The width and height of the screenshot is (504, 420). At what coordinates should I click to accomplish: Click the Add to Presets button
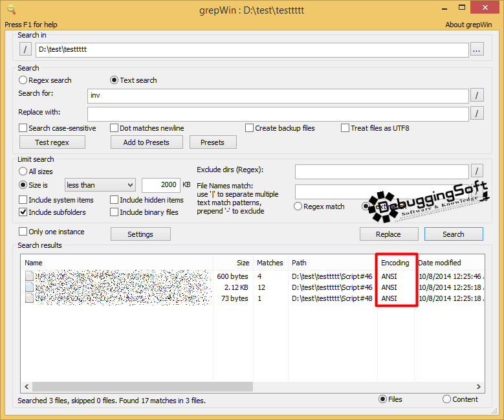(147, 142)
